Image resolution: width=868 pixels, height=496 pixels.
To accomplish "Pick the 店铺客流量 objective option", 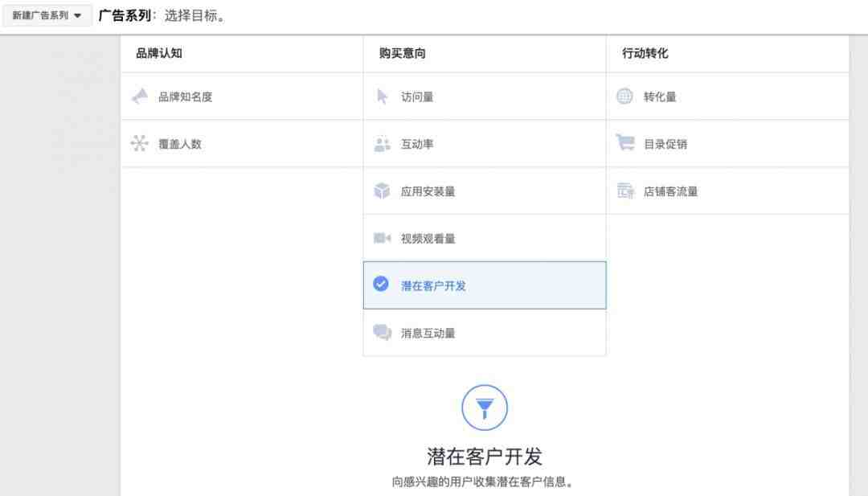I will pos(727,191).
